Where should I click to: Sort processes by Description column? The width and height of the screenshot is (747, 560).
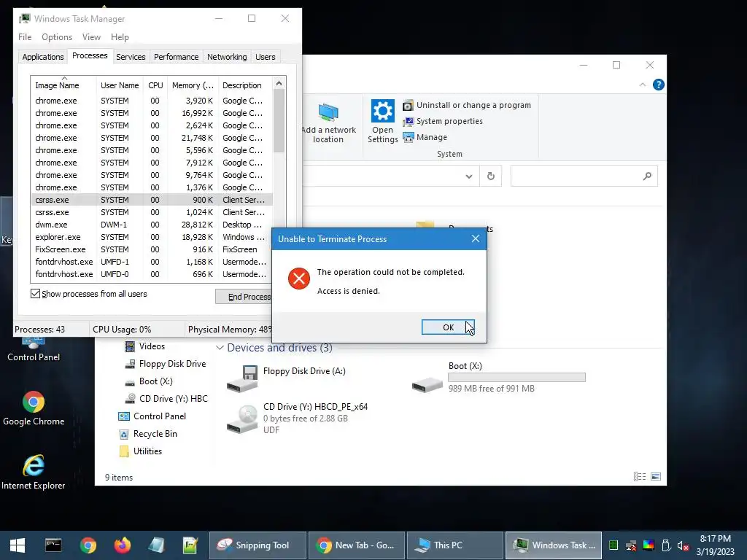tap(245, 85)
